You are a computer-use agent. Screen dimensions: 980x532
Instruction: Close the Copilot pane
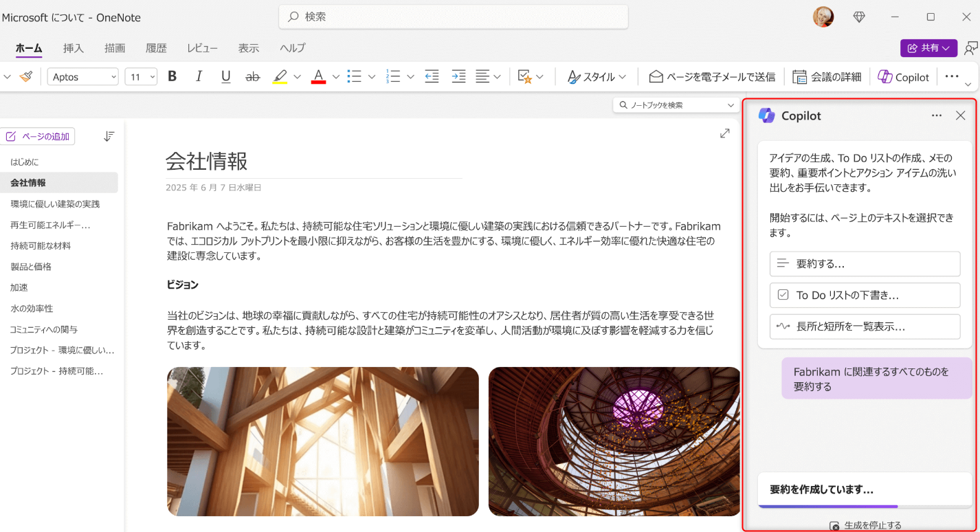[961, 115]
